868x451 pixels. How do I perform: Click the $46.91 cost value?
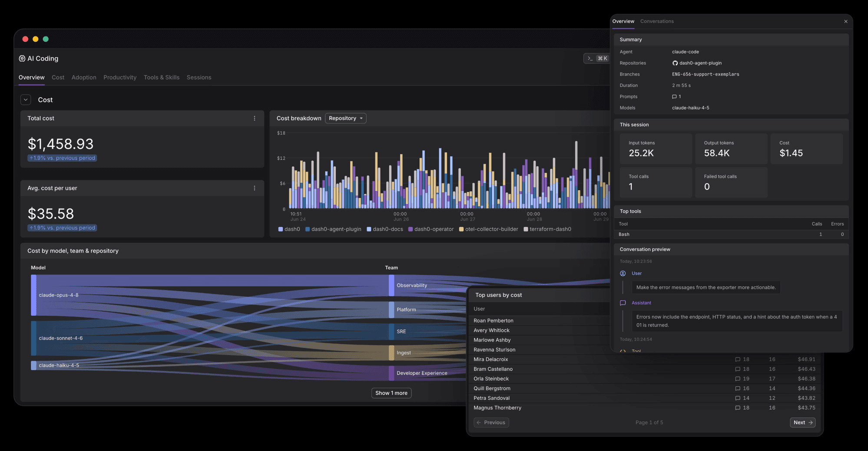pos(806,359)
